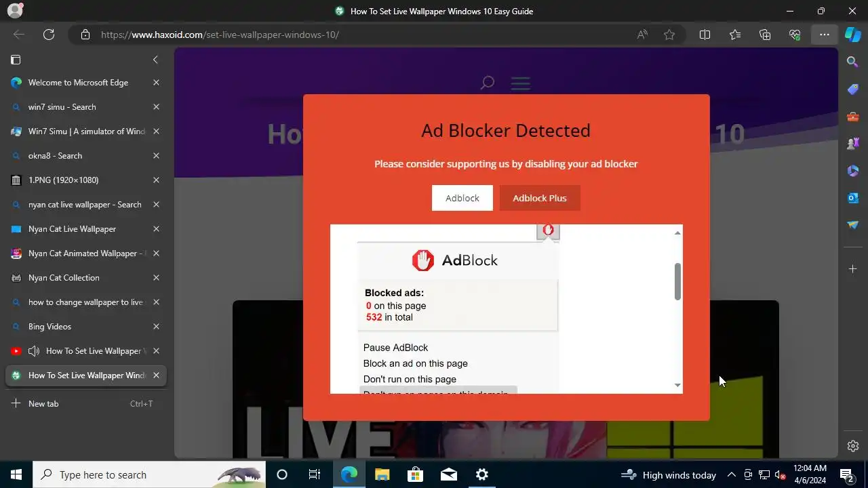868x488 pixels.
Task: Open Read aloud icon in address bar
Action: click(642, 35)
